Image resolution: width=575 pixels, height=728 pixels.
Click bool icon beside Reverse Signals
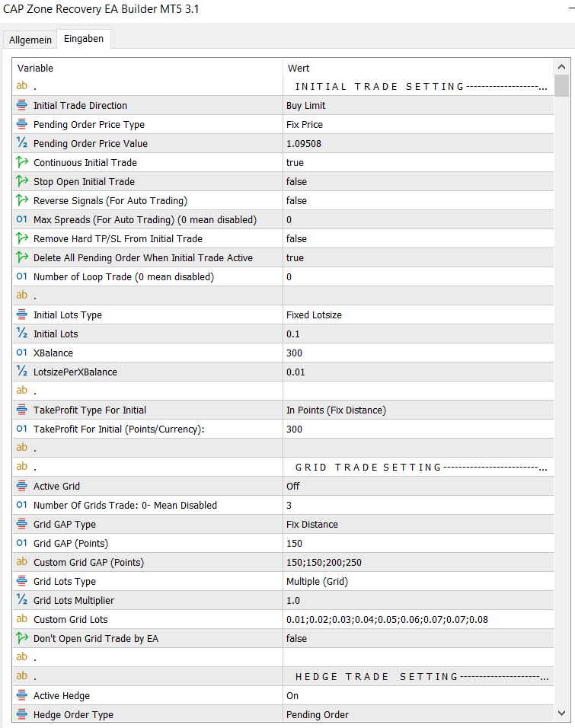coord(22,200)
